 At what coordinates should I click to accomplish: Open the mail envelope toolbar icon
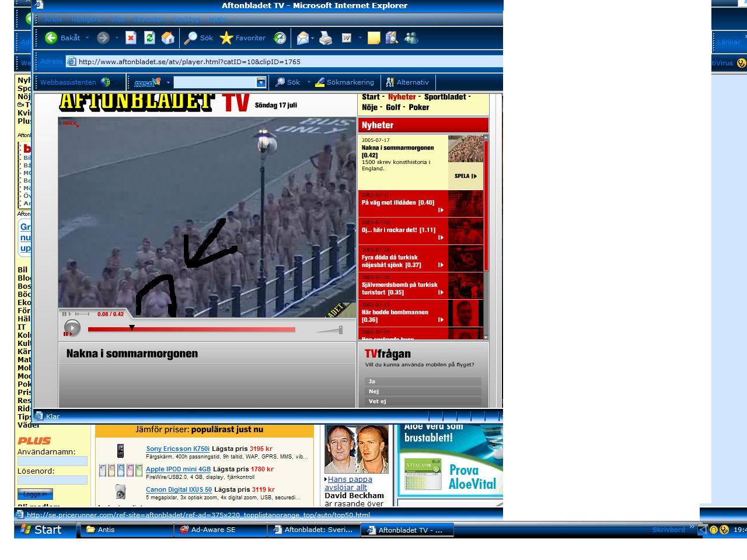pyautogui.click(x=302, y=38)
